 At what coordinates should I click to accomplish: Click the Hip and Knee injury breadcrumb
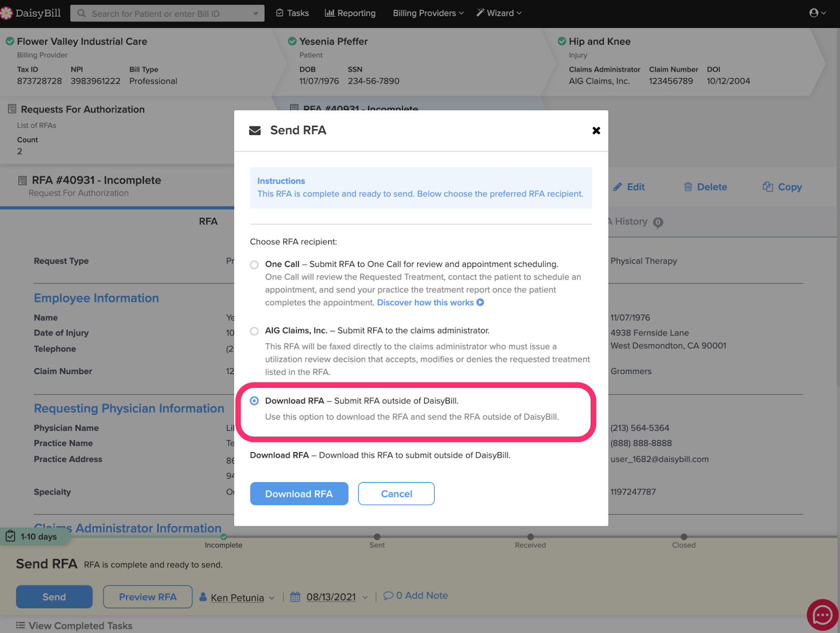pyautogui.click(x=600, y=41)
